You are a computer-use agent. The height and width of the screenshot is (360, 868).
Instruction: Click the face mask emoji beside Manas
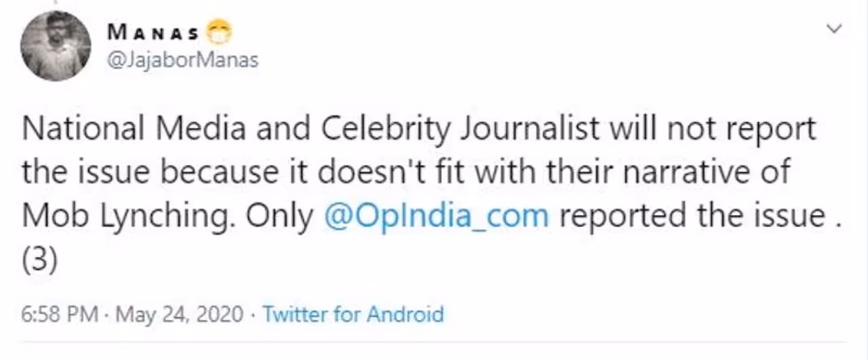(219, 31)
